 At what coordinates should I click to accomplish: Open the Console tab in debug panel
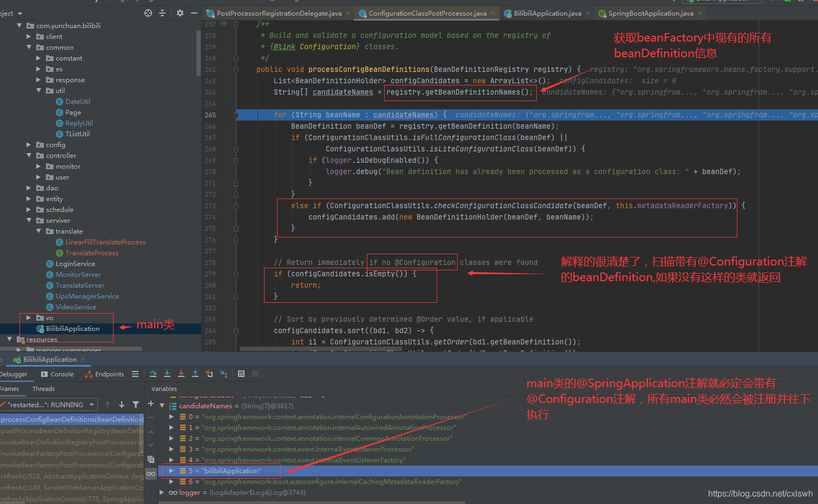click(58, 374)
